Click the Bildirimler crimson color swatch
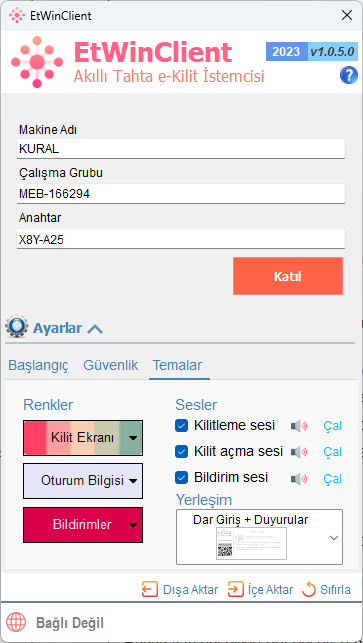The image size is (363, 643). pos(83,525)
